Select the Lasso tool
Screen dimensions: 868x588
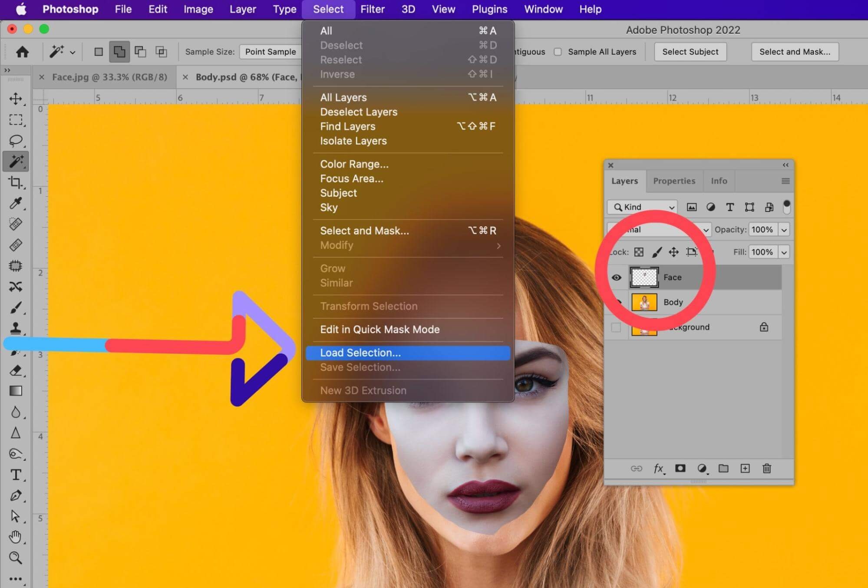[x=16, y=141]
